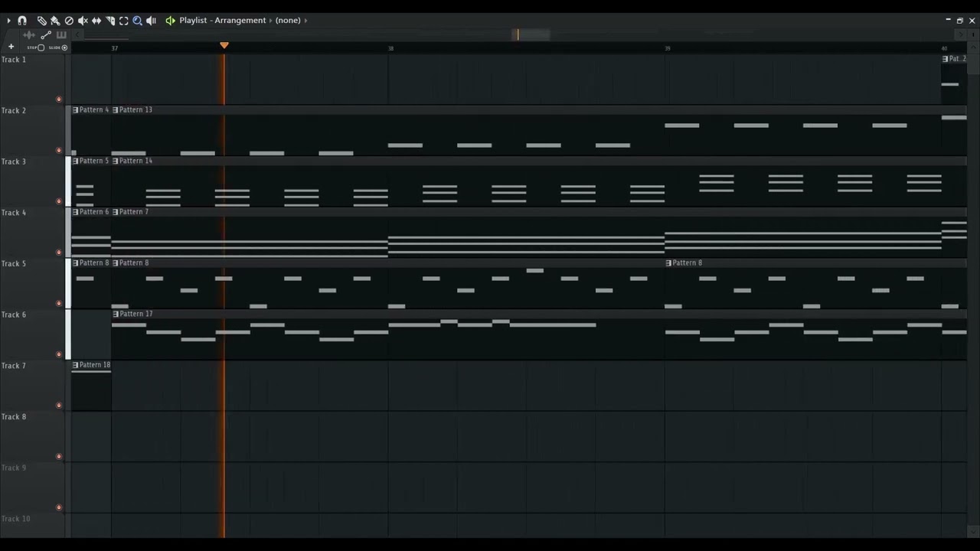Select the Track 4 header label

point(14,213)
